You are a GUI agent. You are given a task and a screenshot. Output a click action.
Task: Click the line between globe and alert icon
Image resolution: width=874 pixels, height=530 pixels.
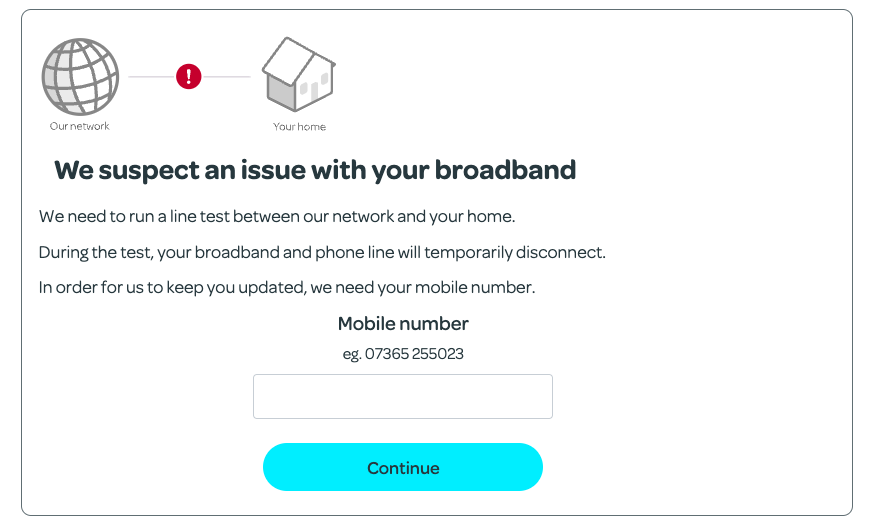(x=151, y=76)
